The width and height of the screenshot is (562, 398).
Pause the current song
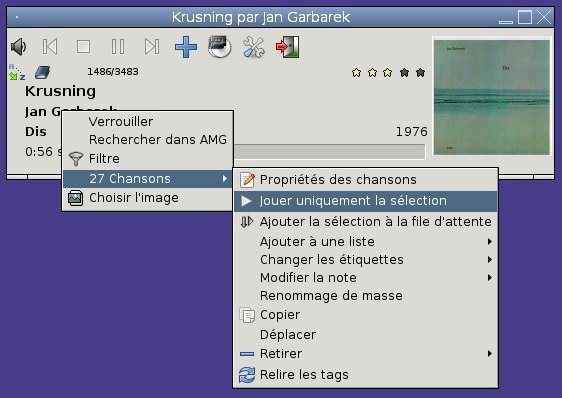(x=118, y=47)
